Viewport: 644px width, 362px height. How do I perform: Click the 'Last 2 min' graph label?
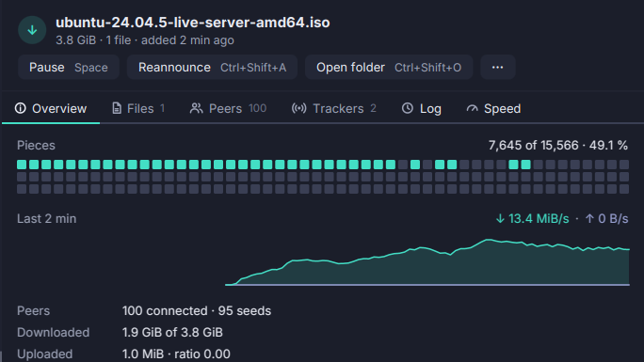point(46,218)
